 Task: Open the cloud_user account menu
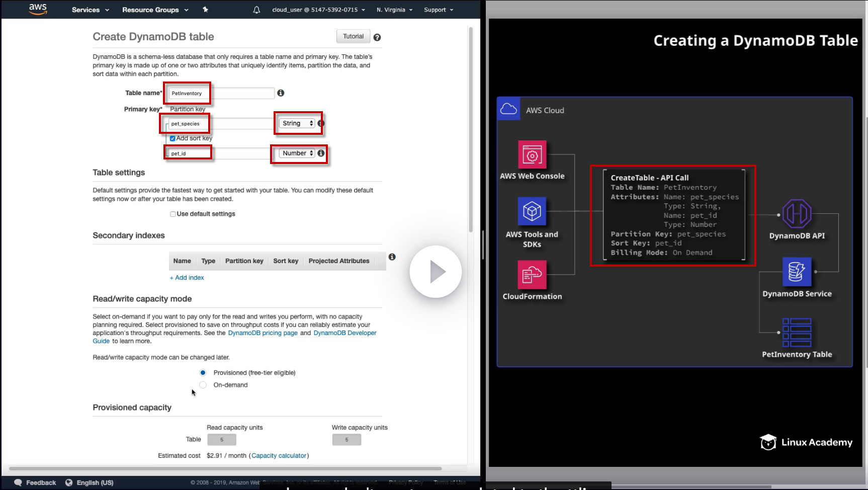(x=319, y=10)
